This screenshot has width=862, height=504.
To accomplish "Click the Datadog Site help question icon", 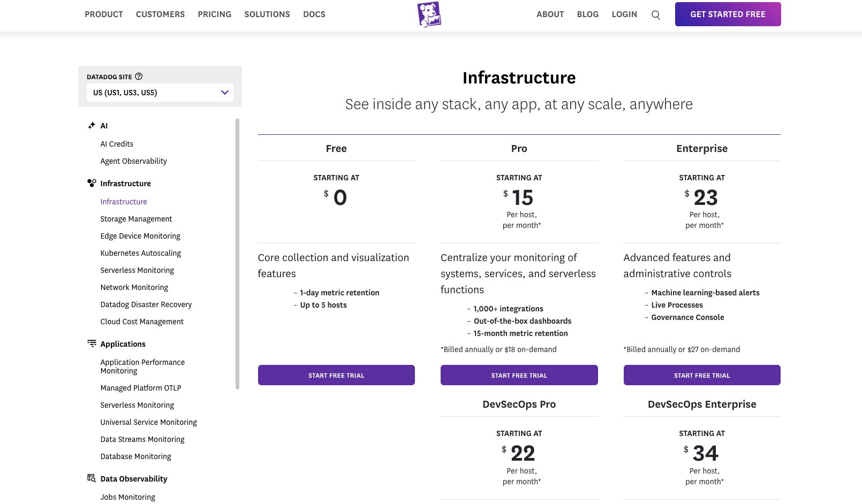I will pyautogui.click(x=139, y=77).
